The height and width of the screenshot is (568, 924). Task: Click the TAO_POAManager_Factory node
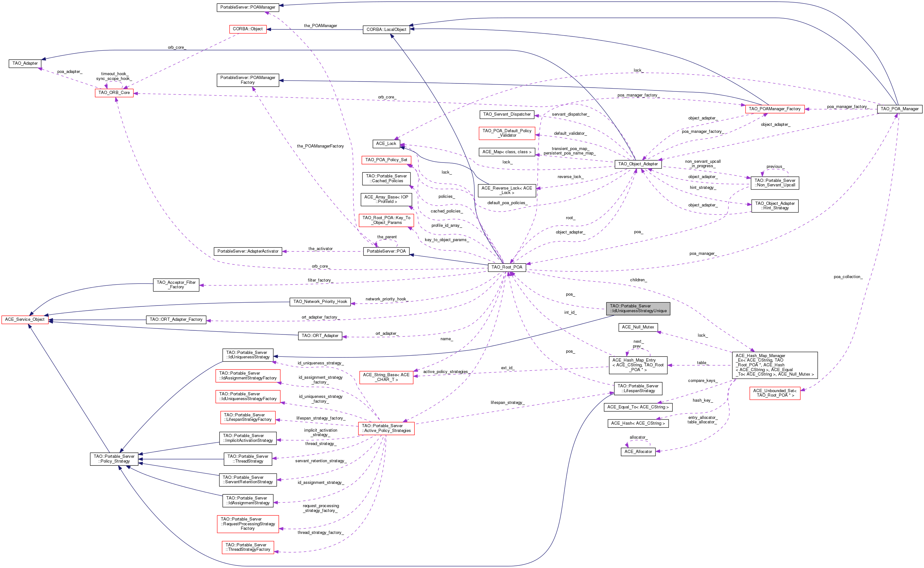[775, 109]
